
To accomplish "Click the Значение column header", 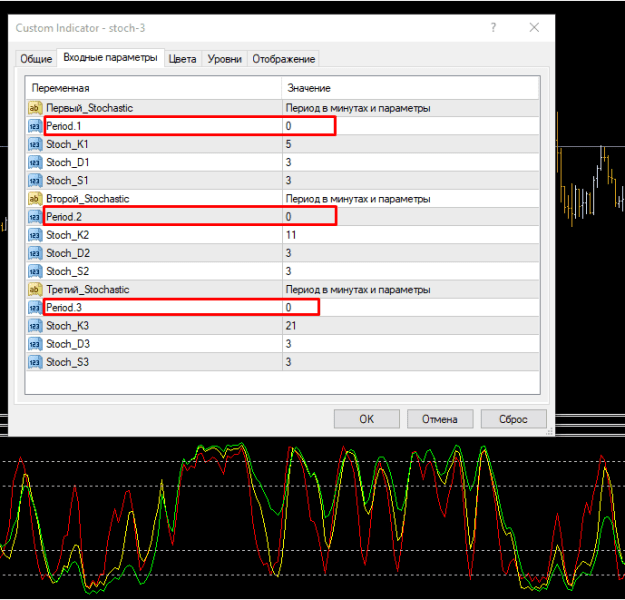I will tap(410, 88).
